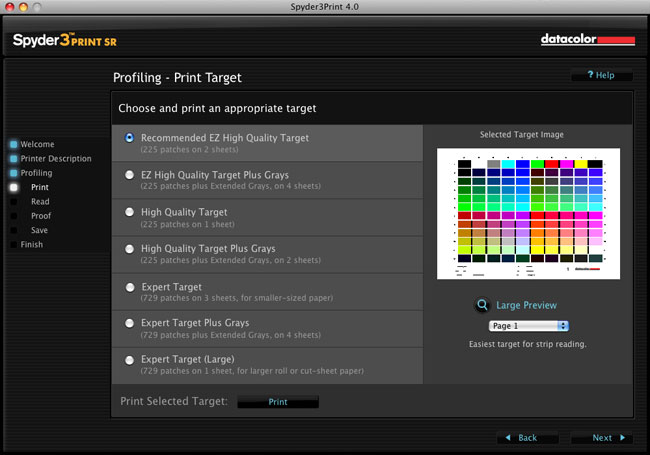The image size is (650, 455).
Task: Click the Large Preview magnifier icon
Action: (482, 305)
